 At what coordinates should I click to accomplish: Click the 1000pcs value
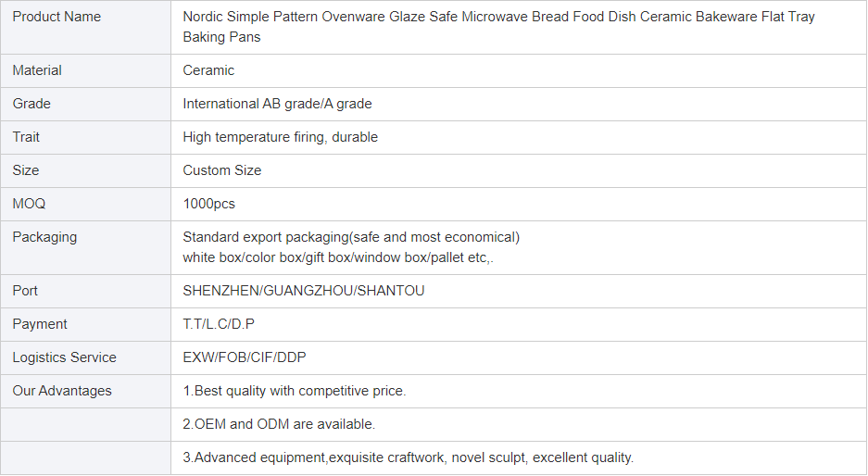pyautogui.click(x=208, y=204)
